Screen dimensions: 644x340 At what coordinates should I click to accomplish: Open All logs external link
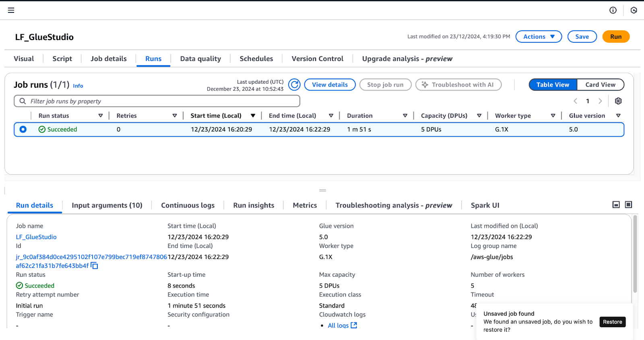click(342, 325)
